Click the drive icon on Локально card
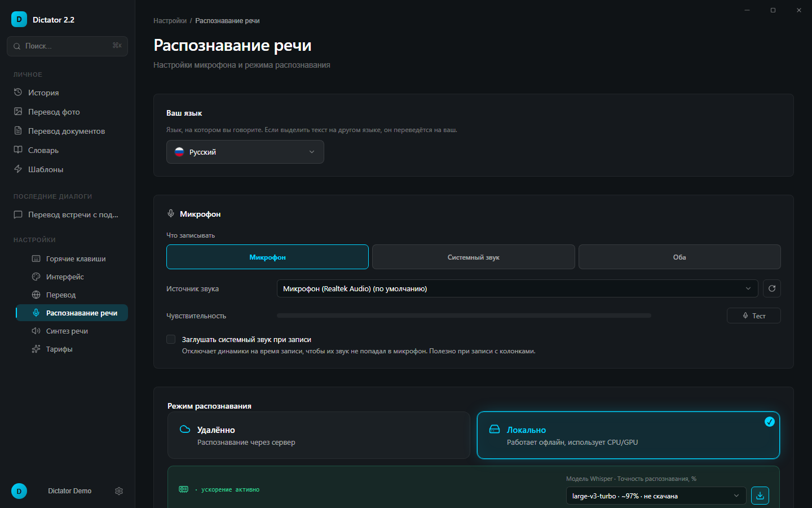The image size is (812, 508). click(x=495, y=429)
